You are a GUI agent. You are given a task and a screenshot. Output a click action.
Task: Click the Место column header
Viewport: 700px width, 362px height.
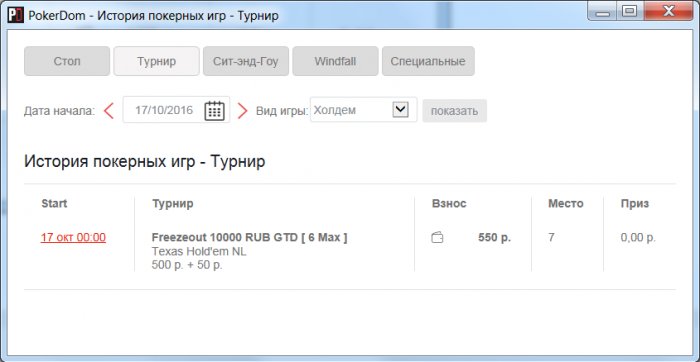(x=566, y=204)
